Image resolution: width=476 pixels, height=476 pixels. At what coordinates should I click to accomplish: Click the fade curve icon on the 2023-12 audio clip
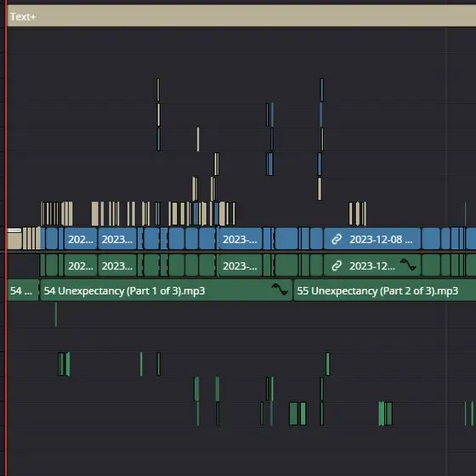[x=408, y=264]
